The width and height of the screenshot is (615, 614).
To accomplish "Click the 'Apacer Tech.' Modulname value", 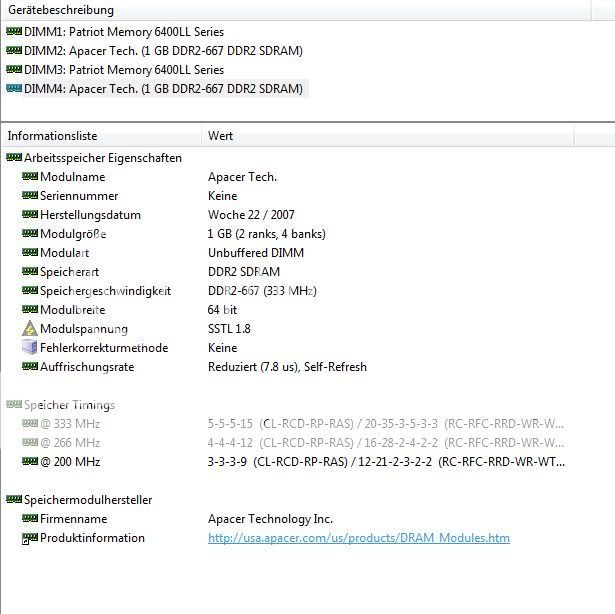I will click(242, 177).
